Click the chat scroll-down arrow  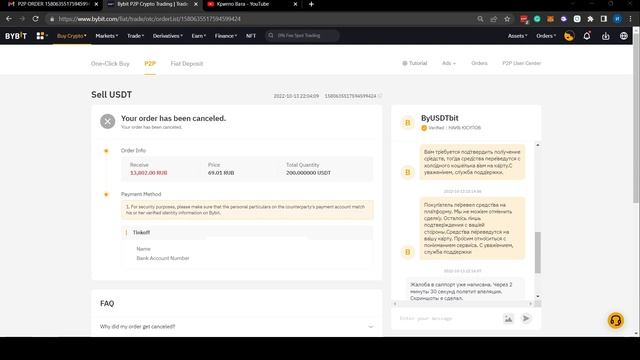pos(538,296)
